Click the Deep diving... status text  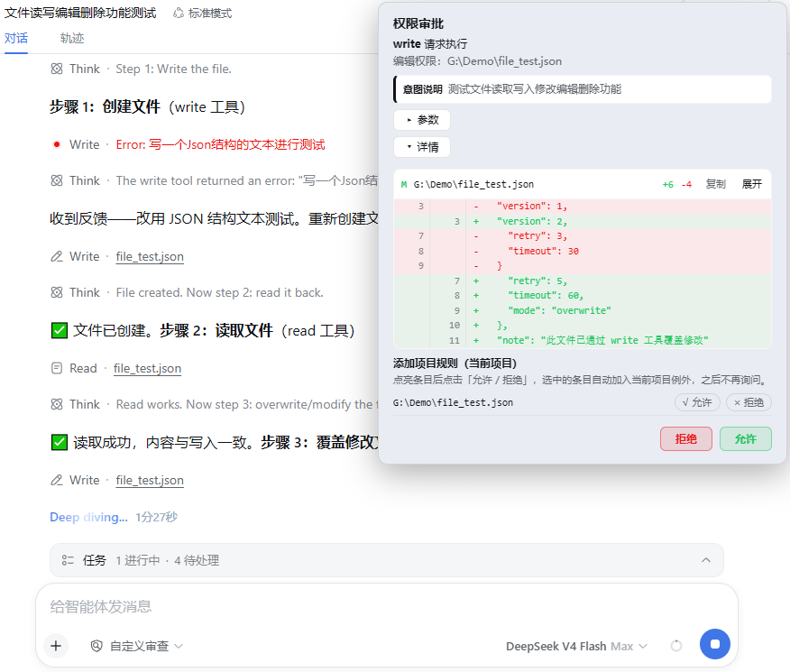(x=88, y=517)
